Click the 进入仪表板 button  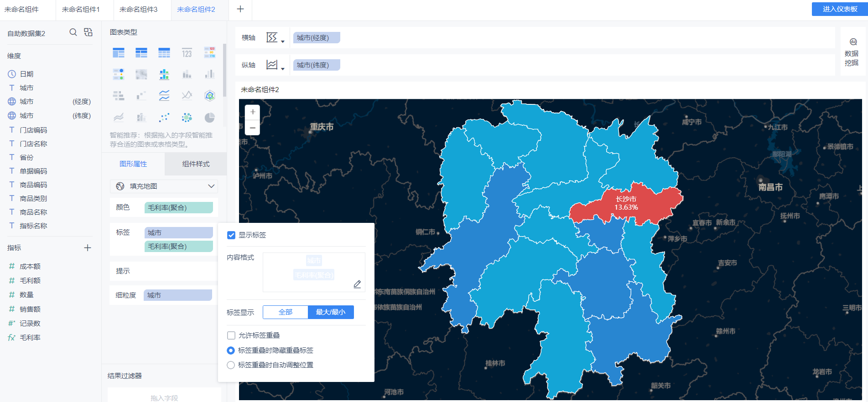click(x=839, y=9)
